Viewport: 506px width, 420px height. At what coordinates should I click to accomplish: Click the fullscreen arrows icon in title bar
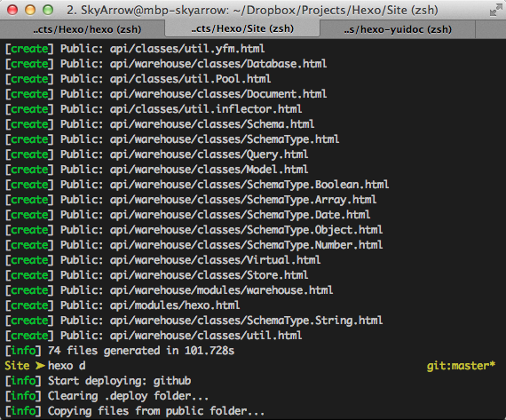495,11
